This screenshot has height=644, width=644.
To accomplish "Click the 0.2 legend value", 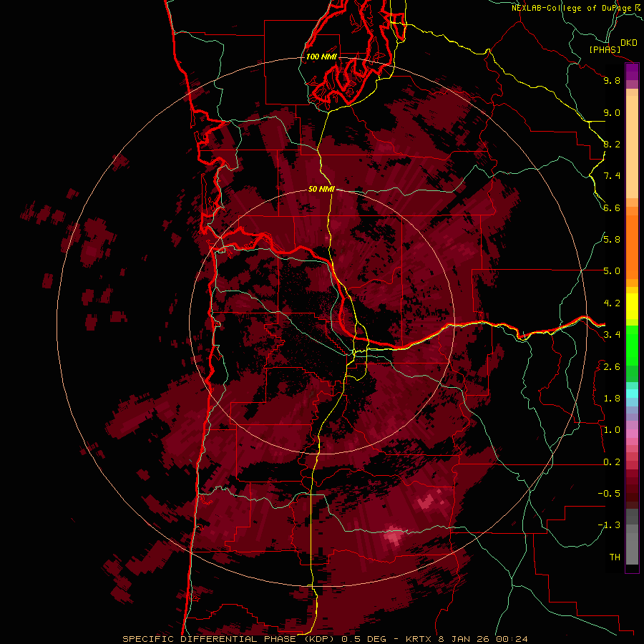I will click(612, 462).
